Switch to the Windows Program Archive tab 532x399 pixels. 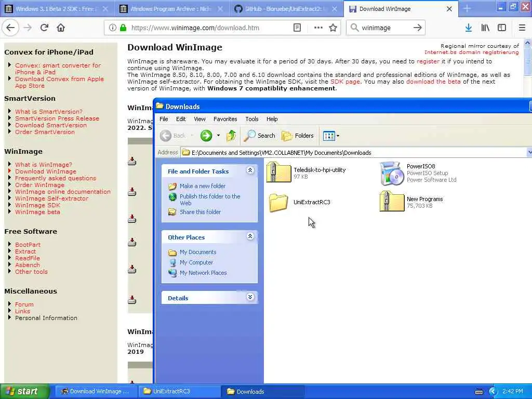coord(171,9)
